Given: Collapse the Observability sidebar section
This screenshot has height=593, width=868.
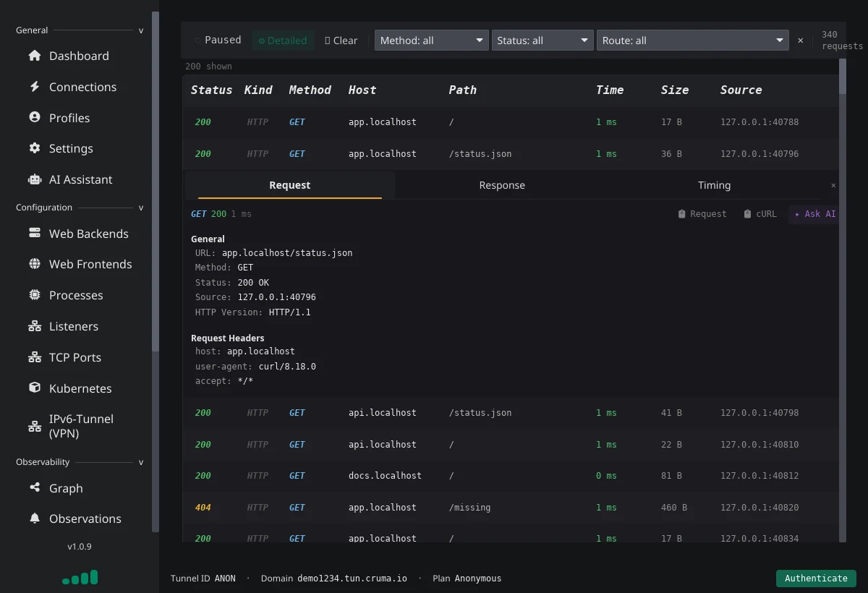Looking at the screenshot, I should (141, 462).
